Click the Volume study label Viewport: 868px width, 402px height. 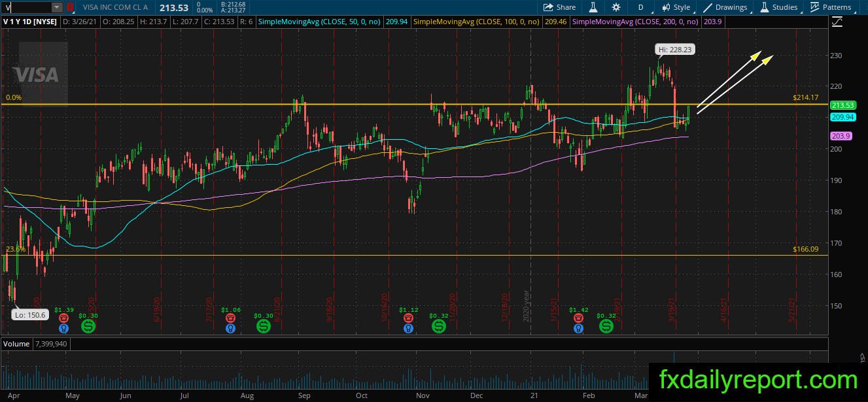[16, 343]
